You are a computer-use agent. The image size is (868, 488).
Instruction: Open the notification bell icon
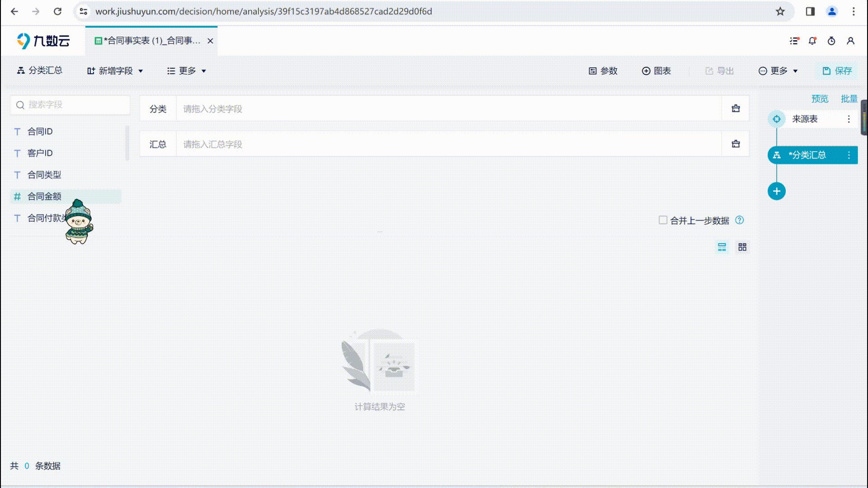(812, 41)
